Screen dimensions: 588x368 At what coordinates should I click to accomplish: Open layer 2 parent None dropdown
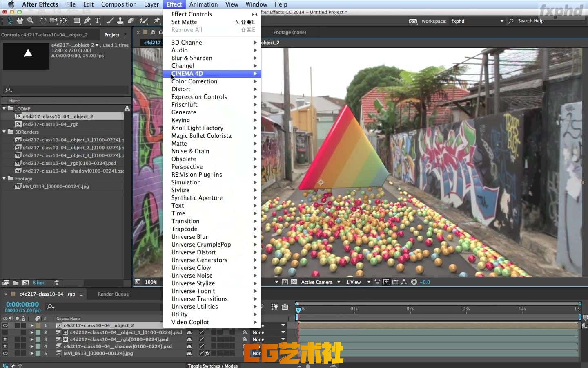(x=268, y=332)
